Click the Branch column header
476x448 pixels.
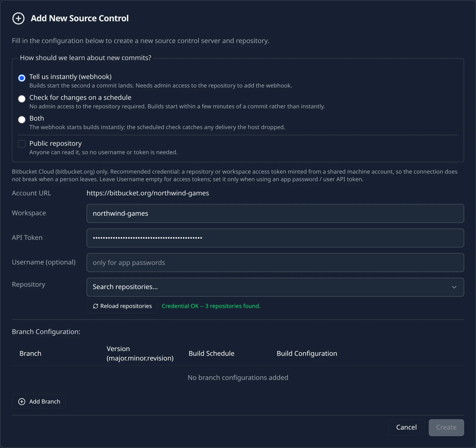30,353
